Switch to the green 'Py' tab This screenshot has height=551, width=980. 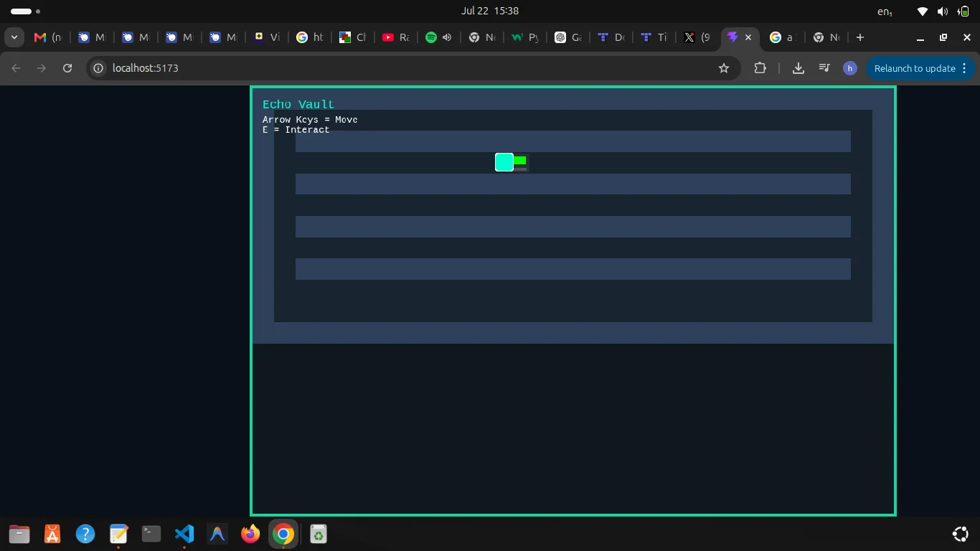[524, 37]
